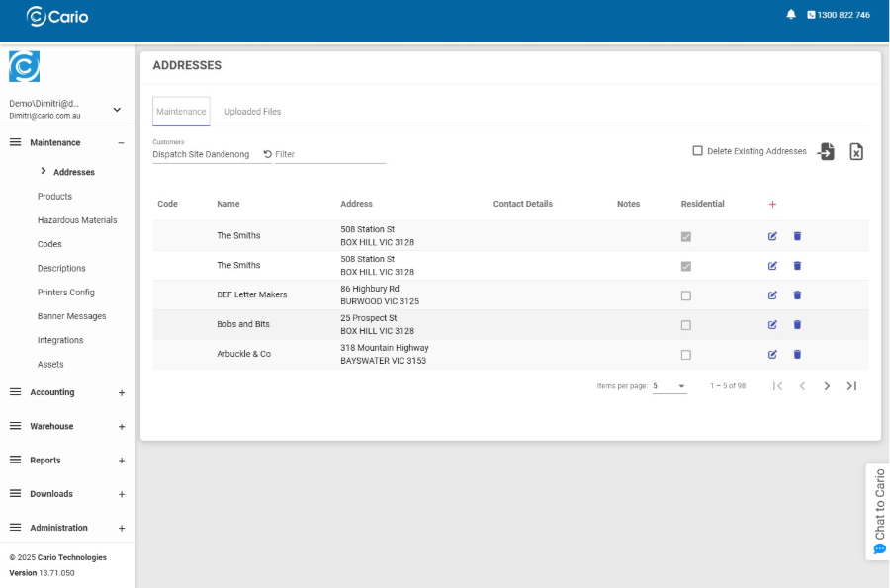The image size is (890, 588).
Task: Check Residential for Arbuckle & Co
Action: click(686, 355)
